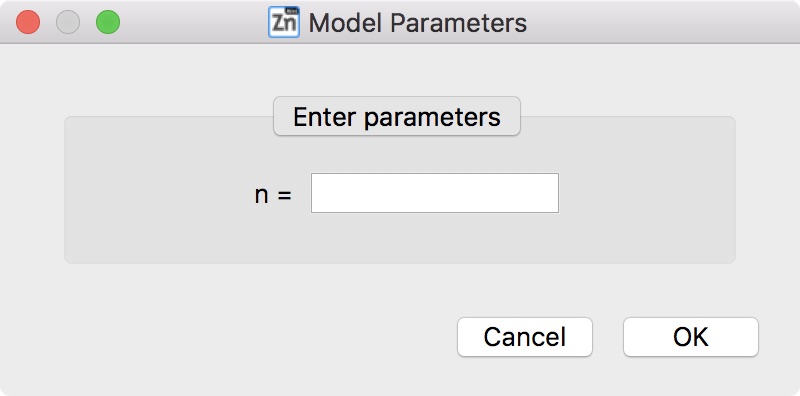Image resolution: width=800 pixels, height=396 pixels.
Task: Click inside the empty white text field
Action: click(435, 193)
